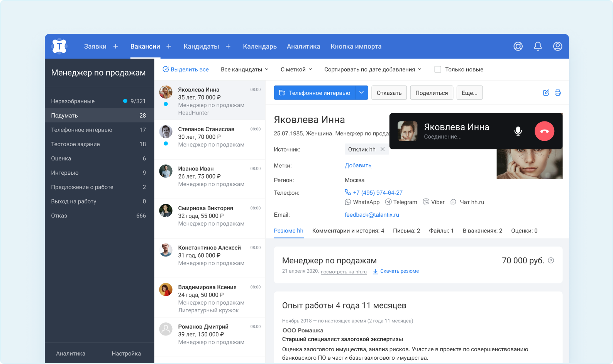Screen dimensions: 613x364
Task: End the call with red hang-up button
Action: point(544,131)
